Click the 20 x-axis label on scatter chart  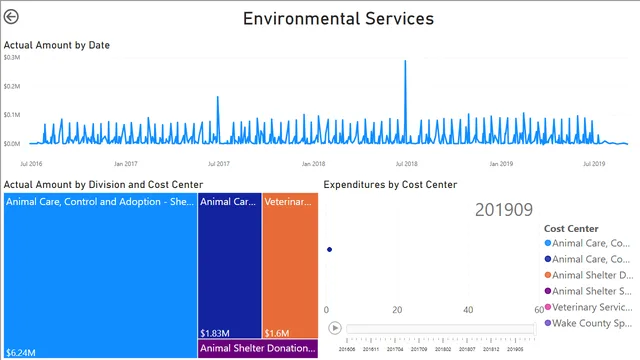(x=397, y=310)
